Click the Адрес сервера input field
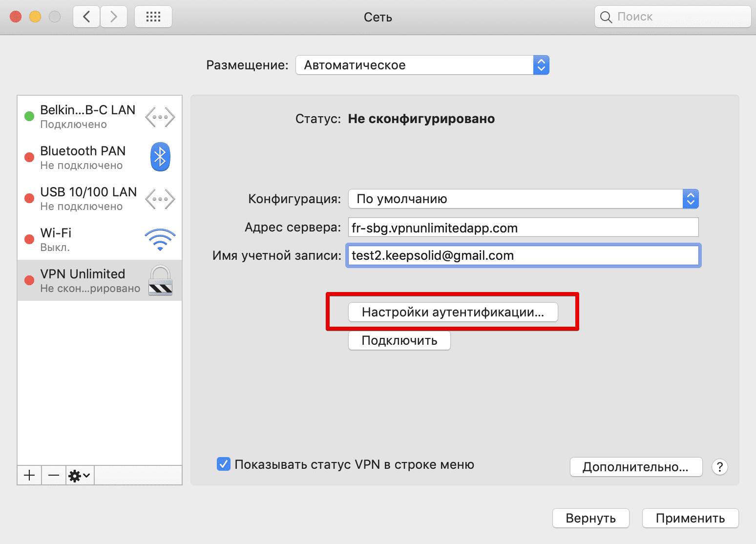 [x=523, y=228]
